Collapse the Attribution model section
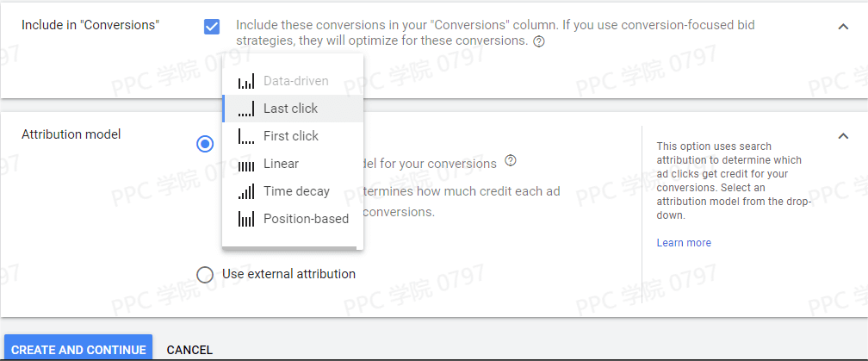Viewport: 868px width, 361px height. click(x=843, y=135)
